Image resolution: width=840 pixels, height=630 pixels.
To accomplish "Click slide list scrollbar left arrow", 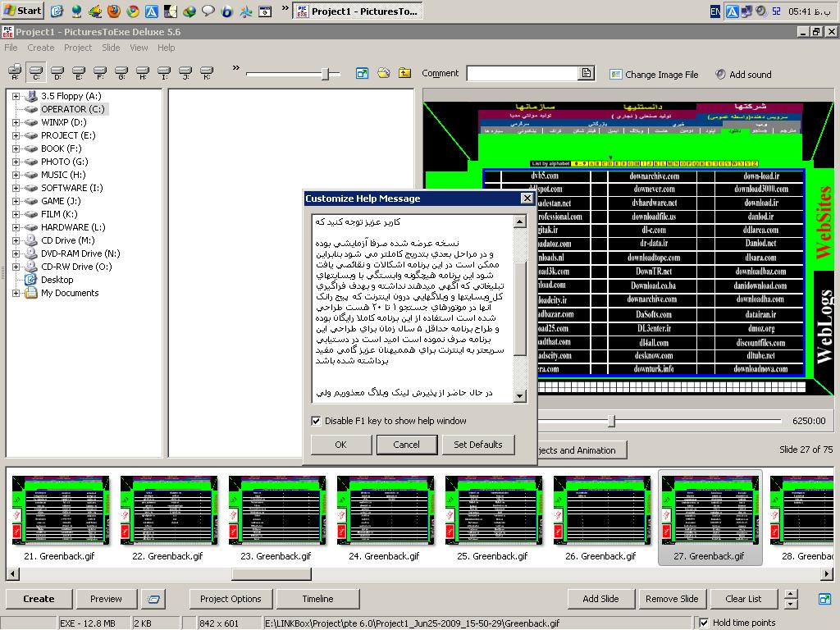I will pyautogui.click(x=12, y=573).
